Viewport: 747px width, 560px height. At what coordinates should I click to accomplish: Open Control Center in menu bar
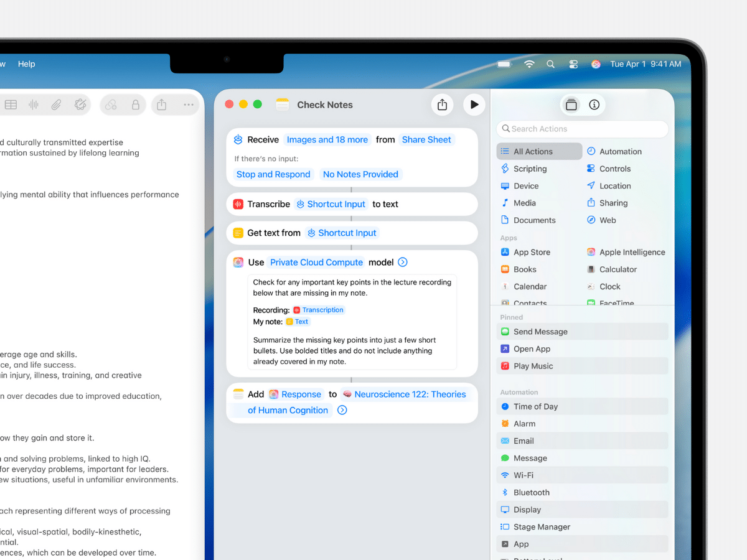[x=573, y=64]
